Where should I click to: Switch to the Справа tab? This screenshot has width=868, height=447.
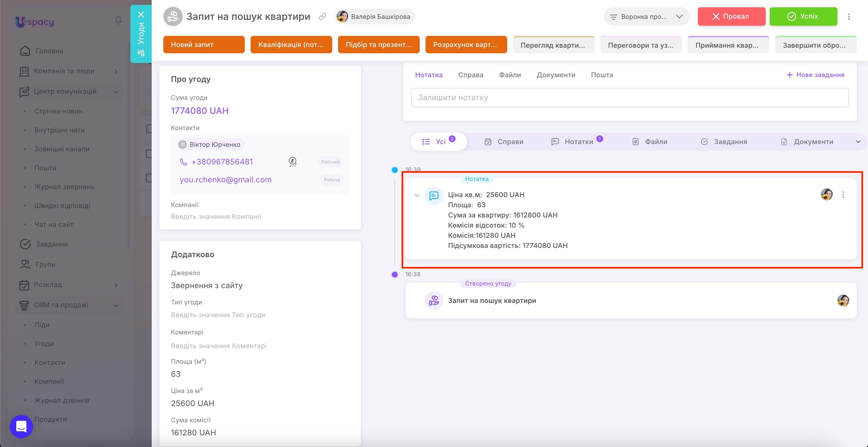[x=471, y=75]
